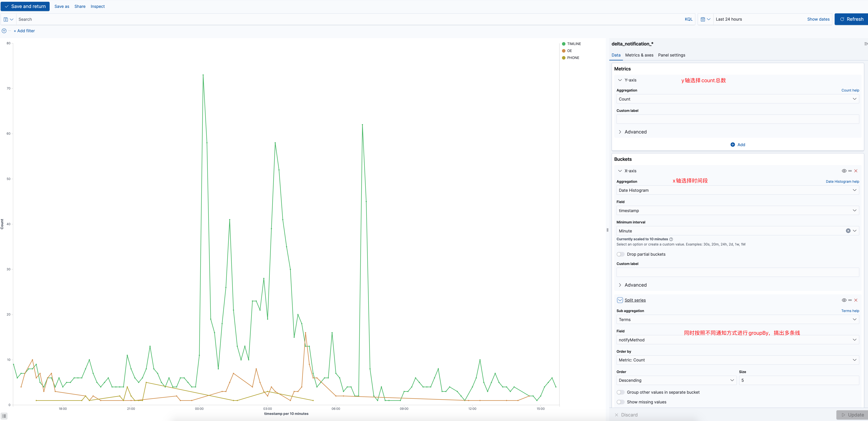The image size is (868, 421).
Task: Open the Descending order dropdown
Action: [677, 380]
